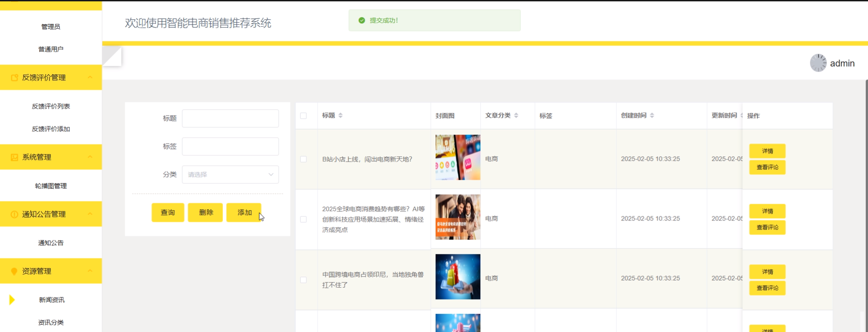
Task: Open 资讯分类 page
Action: click(x=51, y=322)
